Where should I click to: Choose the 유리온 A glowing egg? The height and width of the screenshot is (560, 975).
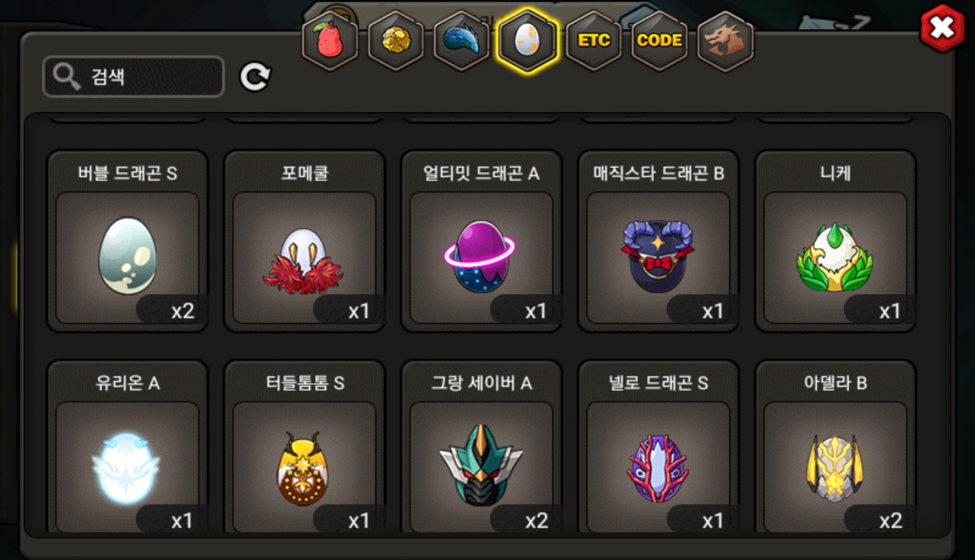click(x=128, y=447)
